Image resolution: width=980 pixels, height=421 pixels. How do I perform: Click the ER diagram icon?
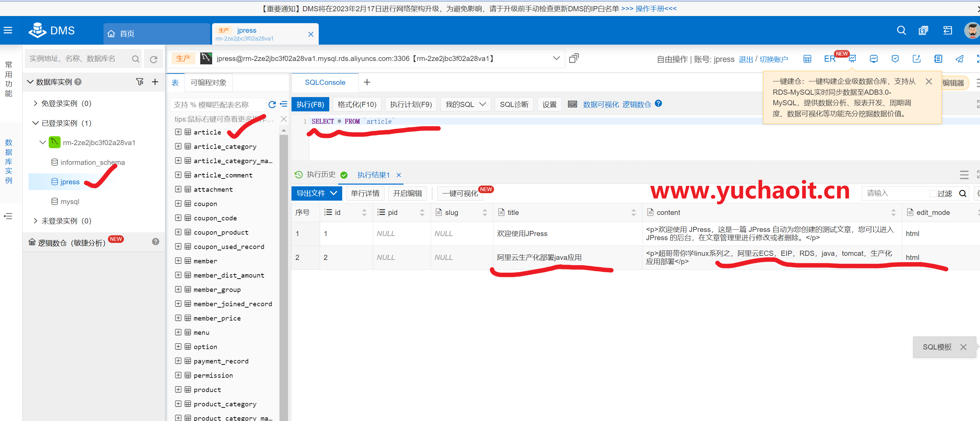(829, 59)
